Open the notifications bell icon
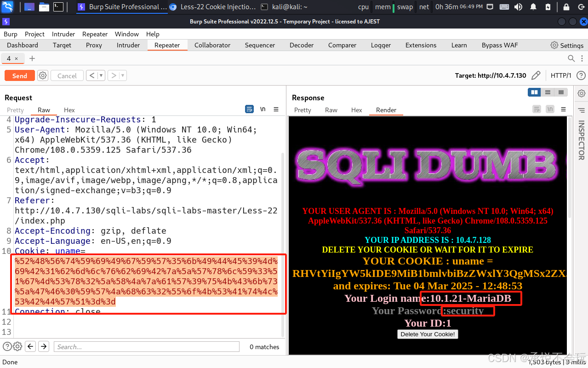Image resolution: width=588 pixels, height=368 pixels. [x=533, y=7]
